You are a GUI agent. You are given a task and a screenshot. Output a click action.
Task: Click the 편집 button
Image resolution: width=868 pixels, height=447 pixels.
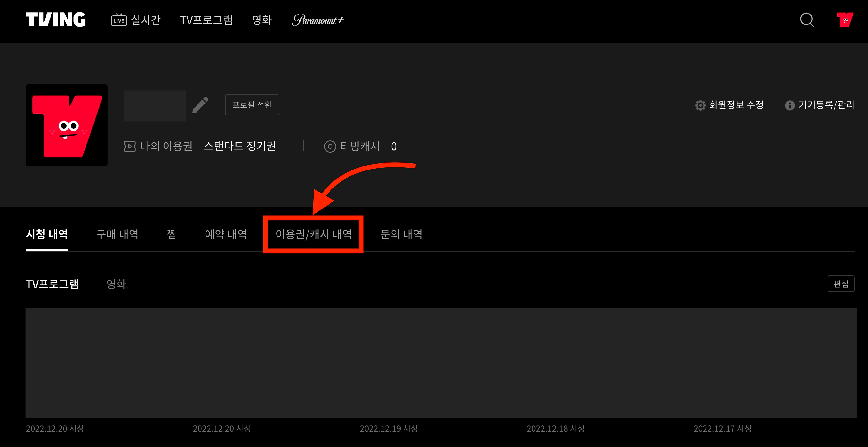pyautogui.click(x=841, y=284)
